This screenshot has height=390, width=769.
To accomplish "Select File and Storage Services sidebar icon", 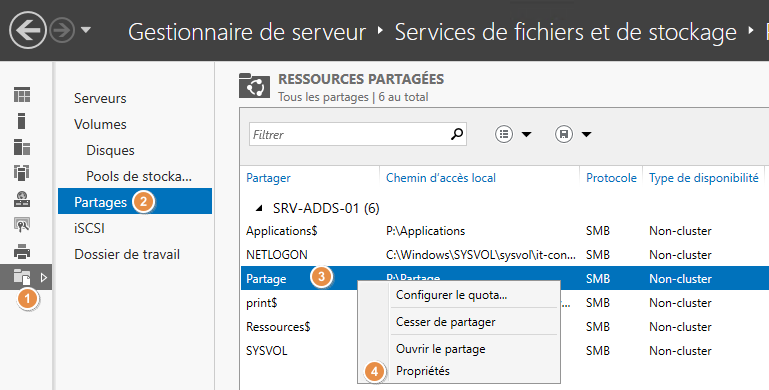I will click(x=22, y=277).
